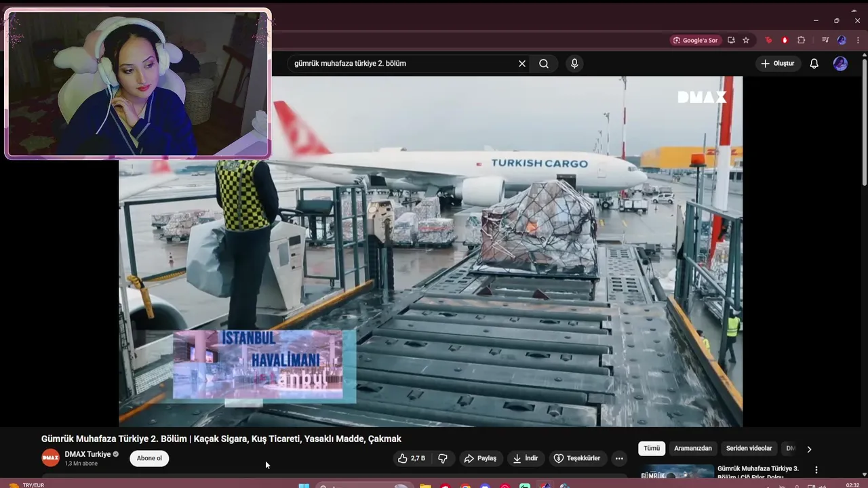Screen dimensions: 868x488
Task: Clear the YouTube search box text
Action: 522,64
